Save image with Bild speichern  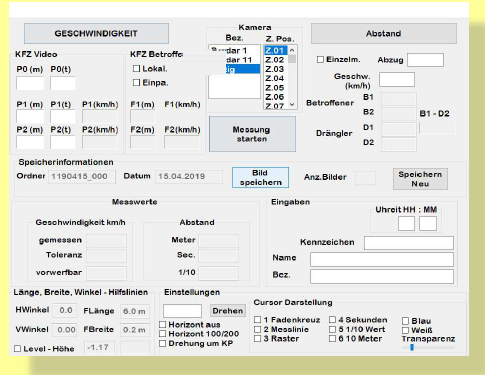coord(260,178)
